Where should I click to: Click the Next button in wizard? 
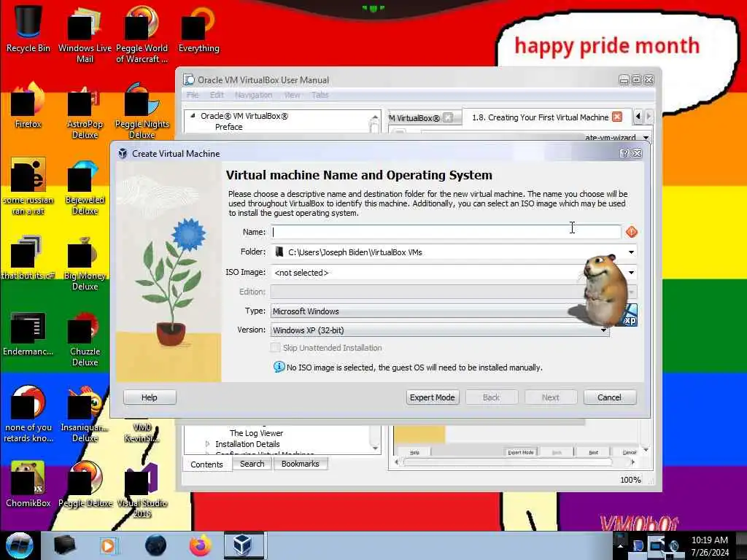550,397
